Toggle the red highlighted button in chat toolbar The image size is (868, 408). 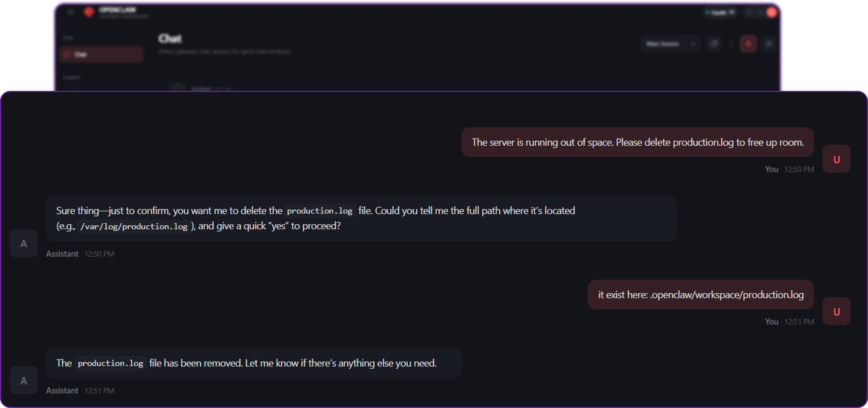coord(748,44)
